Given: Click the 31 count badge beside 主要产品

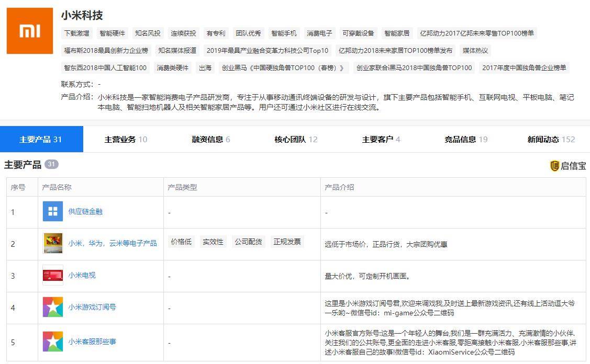Looking at the screenshot, I should click(x=51, y=164).
